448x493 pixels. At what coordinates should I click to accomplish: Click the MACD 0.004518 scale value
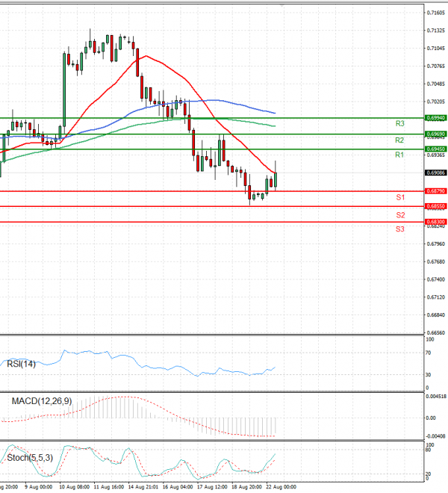(x=436, y=397)
